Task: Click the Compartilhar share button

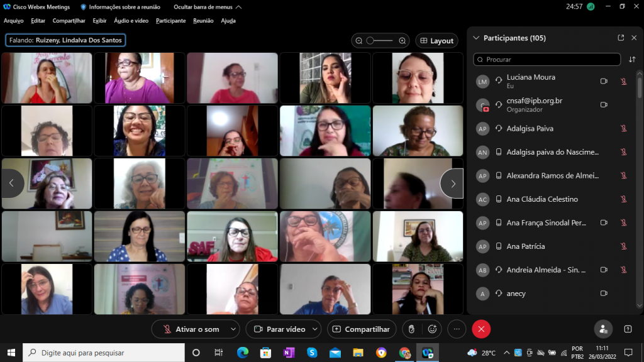Action: click(x=362, y=329)
